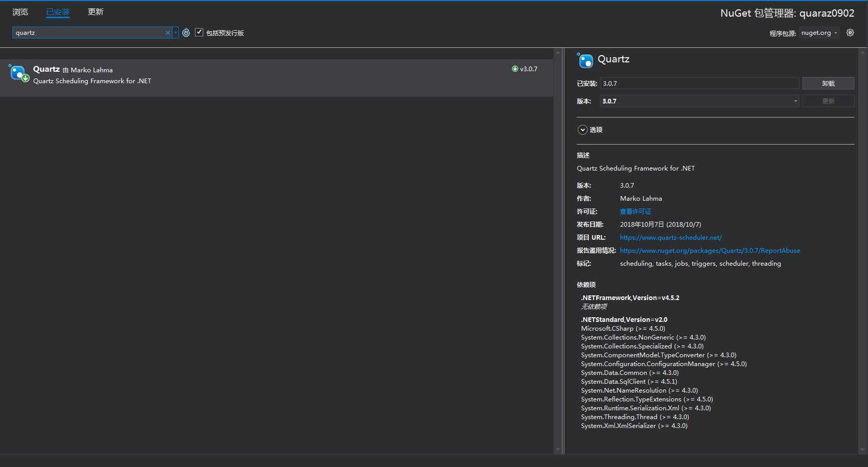Click the publish date 2018年10月7日 value
The width and height of the screenshot is (868, 467).
tap(661, 225)
